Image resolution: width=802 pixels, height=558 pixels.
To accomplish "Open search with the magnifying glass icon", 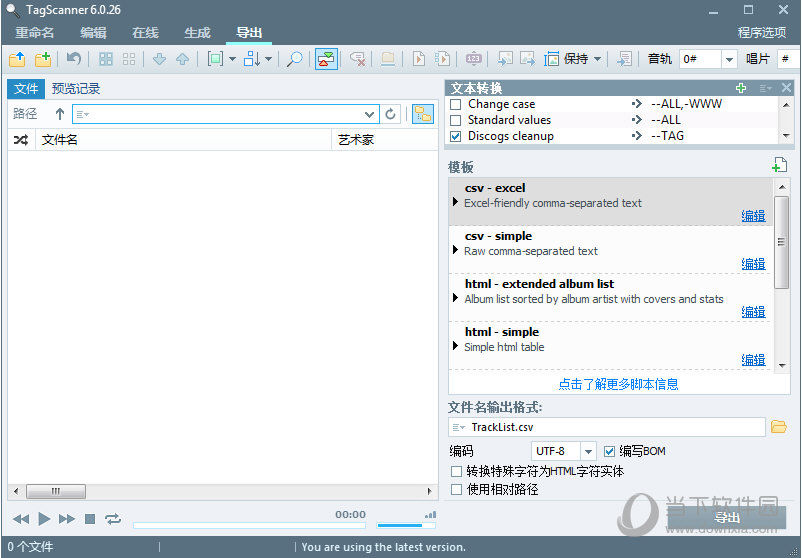I will (x=294, y=59).
